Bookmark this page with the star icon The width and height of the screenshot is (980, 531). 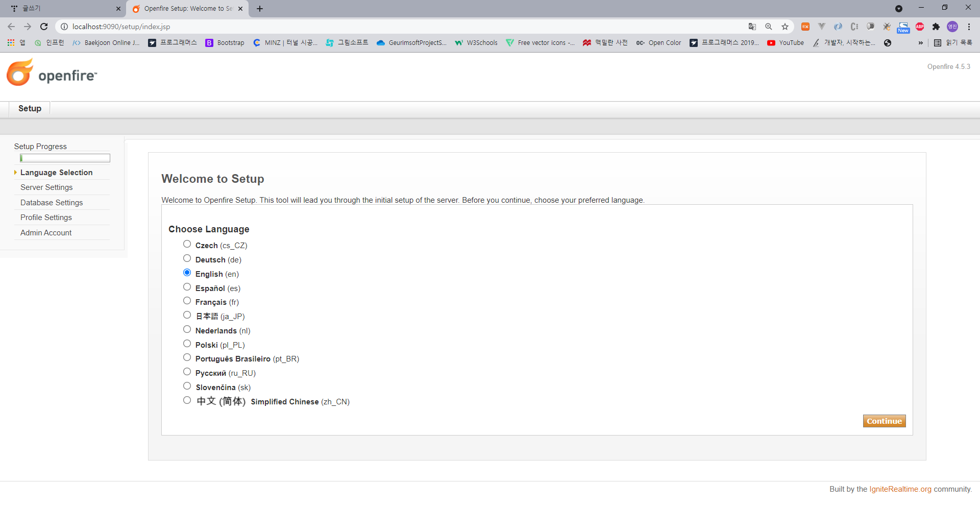pos(785,27)
